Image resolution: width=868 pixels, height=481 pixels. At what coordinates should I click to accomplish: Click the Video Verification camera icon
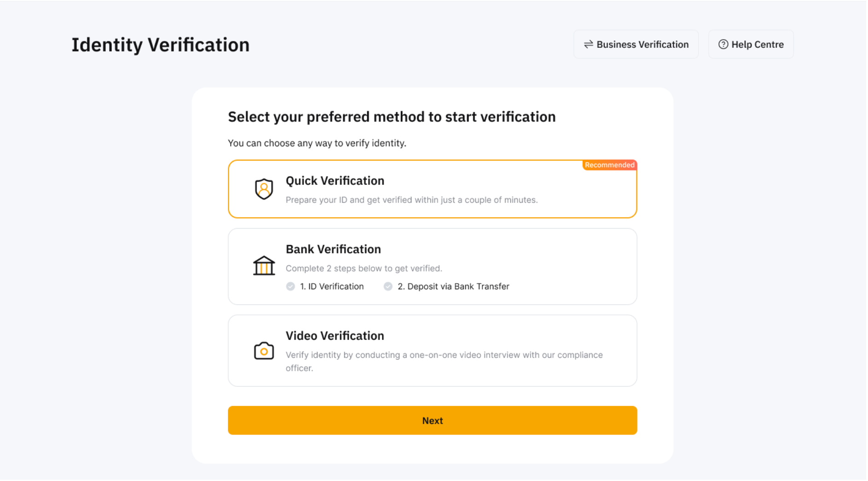tap(264, 351)
